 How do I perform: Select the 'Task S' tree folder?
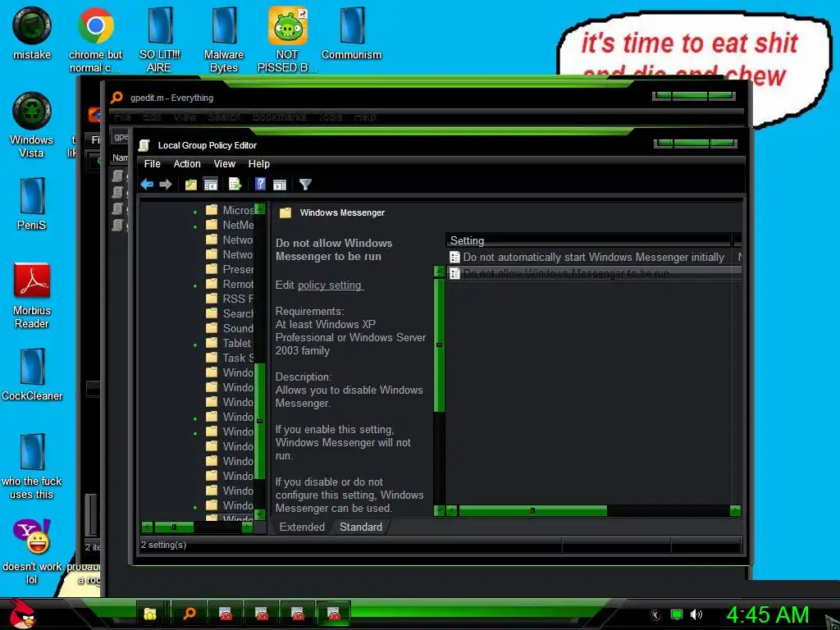(x=230, y=358)
